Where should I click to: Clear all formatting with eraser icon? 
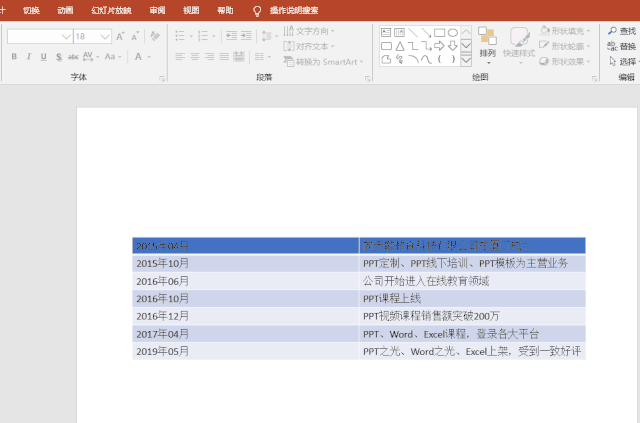click(155, 36)
